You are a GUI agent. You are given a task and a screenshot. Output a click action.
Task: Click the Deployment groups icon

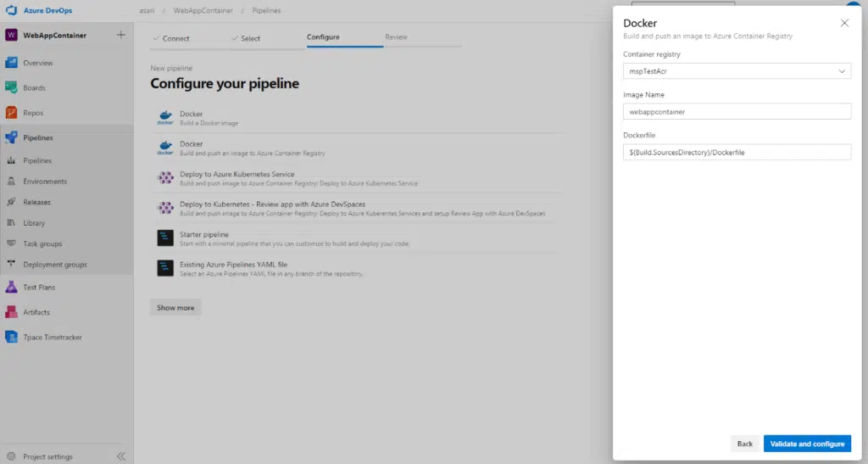coord(11,264)
